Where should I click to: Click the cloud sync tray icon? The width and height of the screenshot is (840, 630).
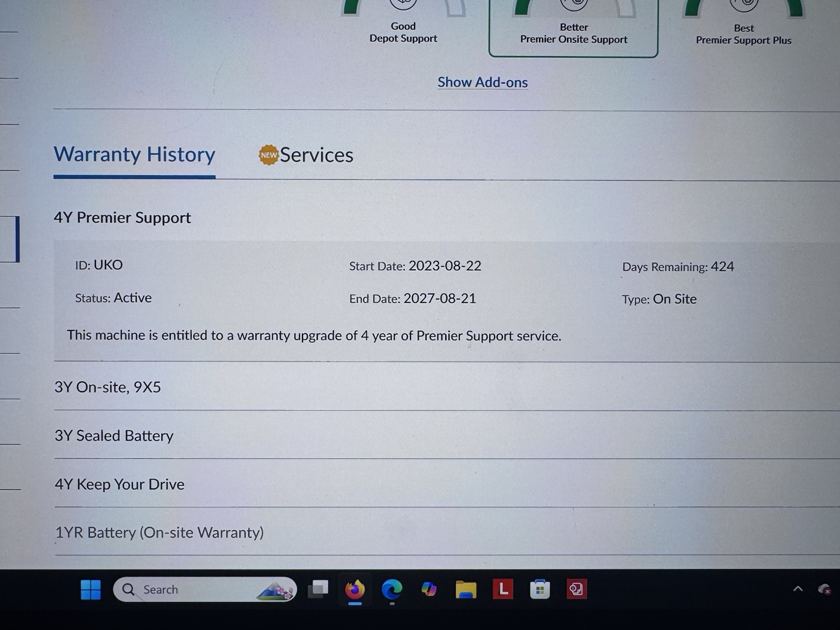[824, 589]
